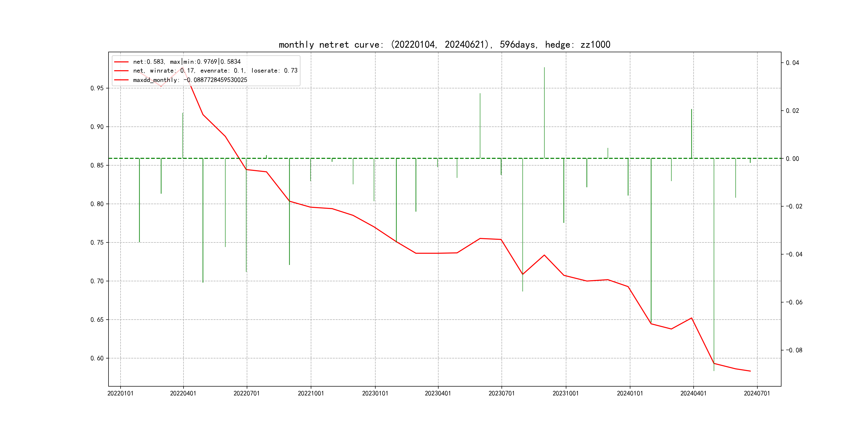868x434 pixels.
Task: Click the 0.04 right y-axis label
Action: coord(792,63)
